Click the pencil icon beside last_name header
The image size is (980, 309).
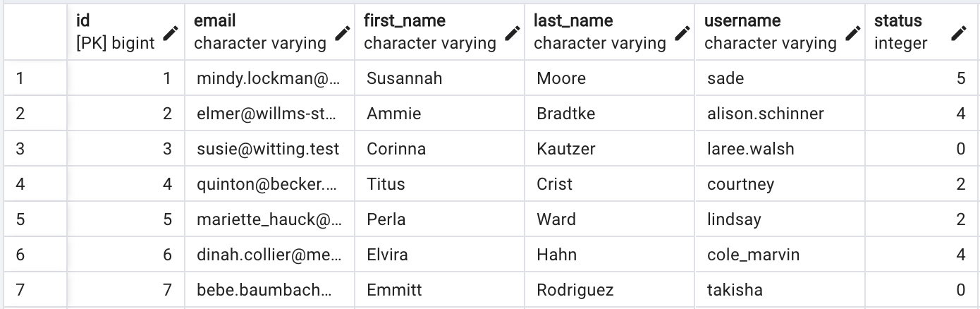(682, 32)
